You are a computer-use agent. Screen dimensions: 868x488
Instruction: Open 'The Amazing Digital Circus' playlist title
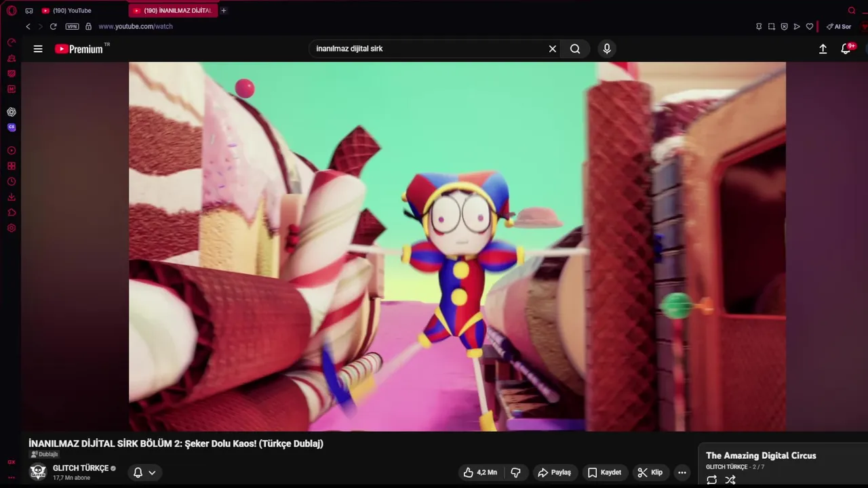tap(761, 455)
